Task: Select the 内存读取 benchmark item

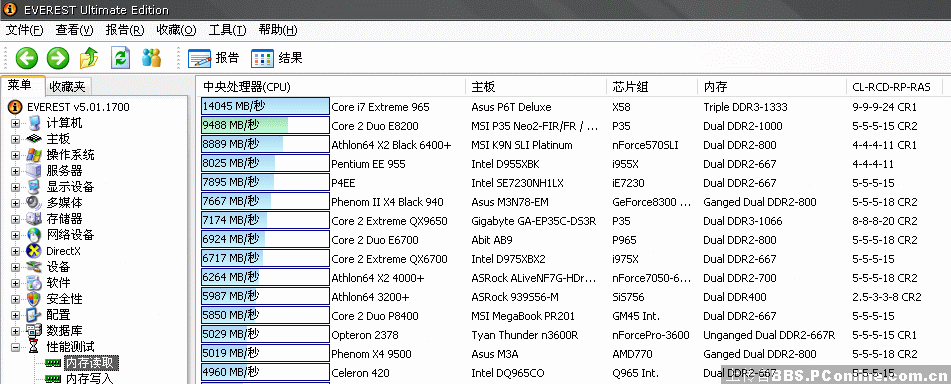Action: [92, 363]
